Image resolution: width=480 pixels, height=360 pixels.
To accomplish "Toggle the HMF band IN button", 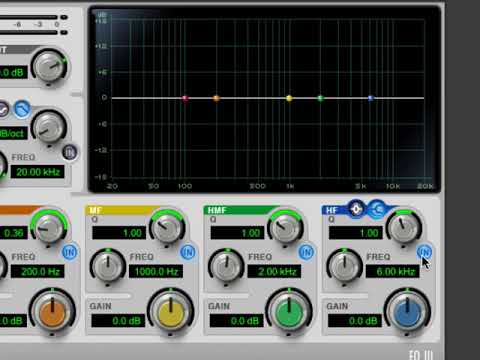I will point(306,252).
